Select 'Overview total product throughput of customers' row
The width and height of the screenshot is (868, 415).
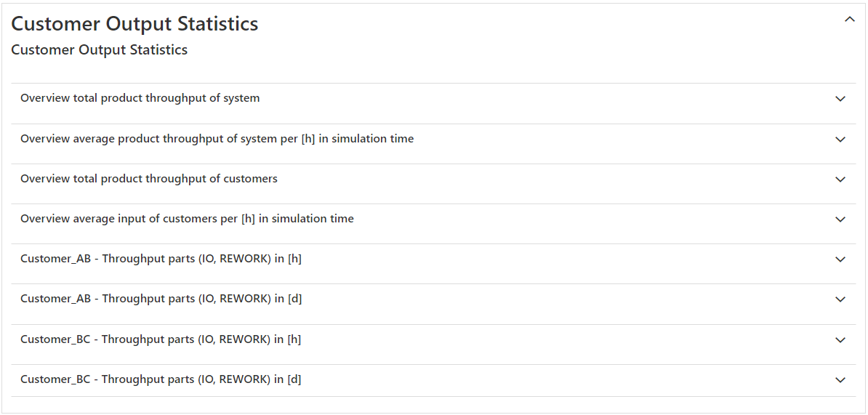[148, 179]
